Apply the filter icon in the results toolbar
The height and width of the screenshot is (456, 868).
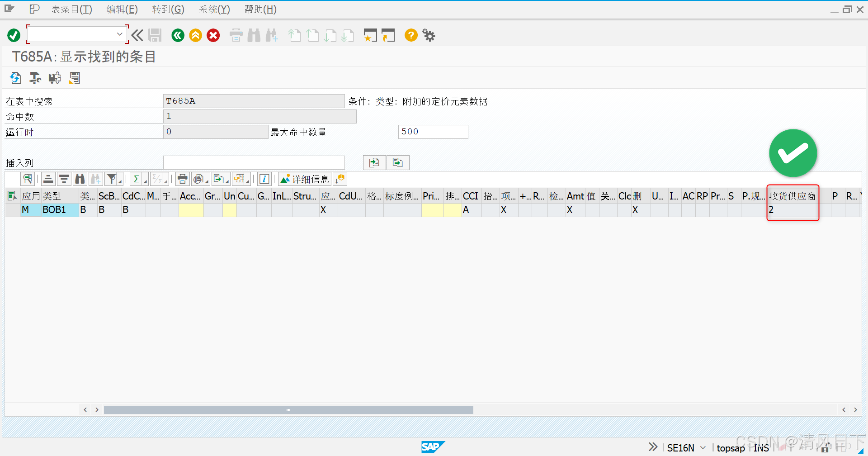pos(111,179)
